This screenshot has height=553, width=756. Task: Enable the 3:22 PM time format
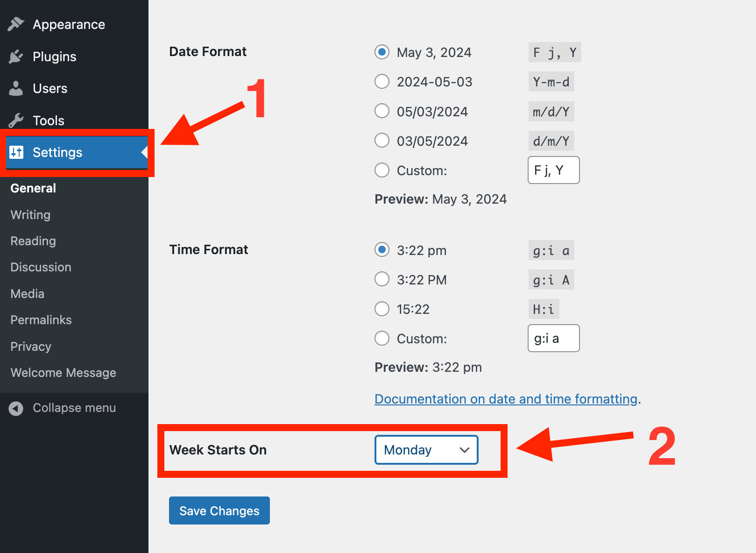pos(382,279)
